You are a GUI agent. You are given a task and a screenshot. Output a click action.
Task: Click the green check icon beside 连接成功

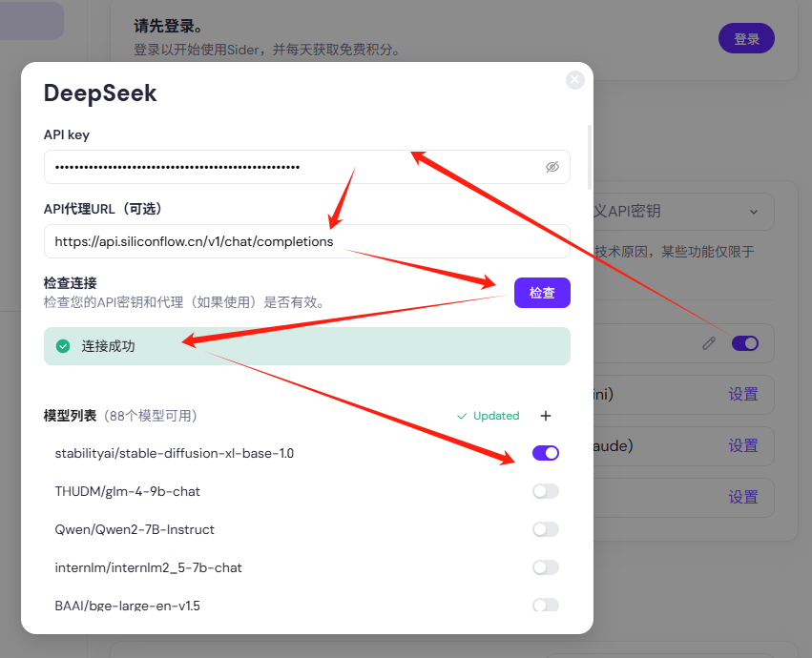[x=63, y=346]
